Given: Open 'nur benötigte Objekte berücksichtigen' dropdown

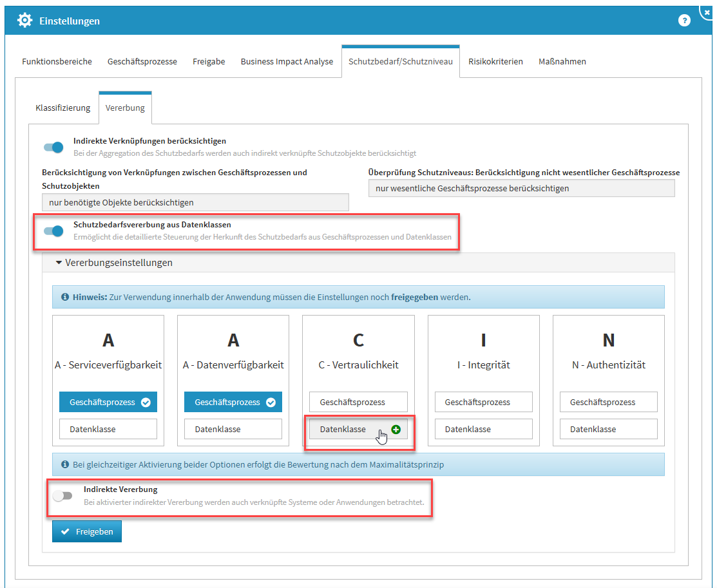Looking at the screenshot, I should click(195, 202).
